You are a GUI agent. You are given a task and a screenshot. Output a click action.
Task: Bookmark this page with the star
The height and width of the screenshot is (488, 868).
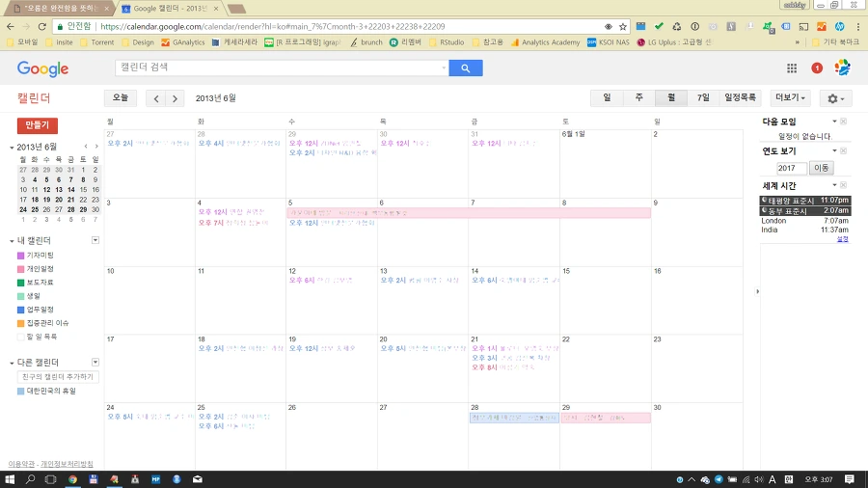pos(623,27)
